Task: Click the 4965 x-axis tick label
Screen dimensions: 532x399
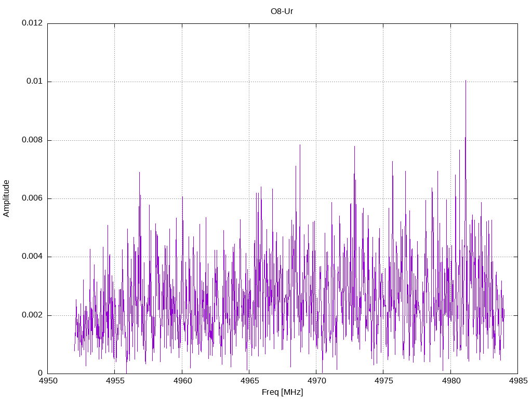Action: pyautogui.click(x=249, y=381)
